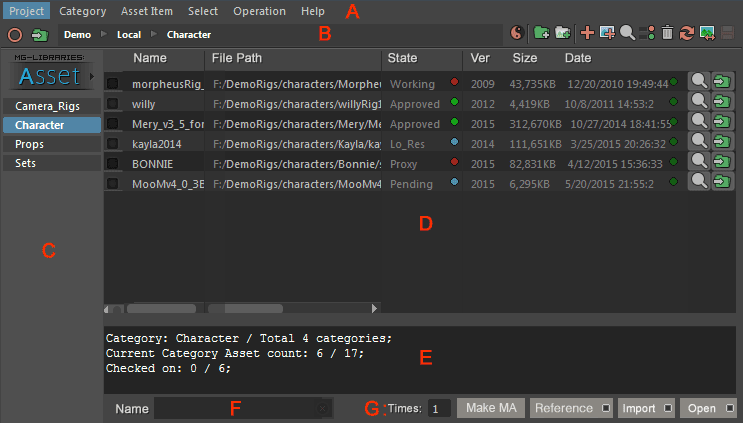Click the green folder arrow icon beside Demo
743x423 pixels.
[40, 35]
